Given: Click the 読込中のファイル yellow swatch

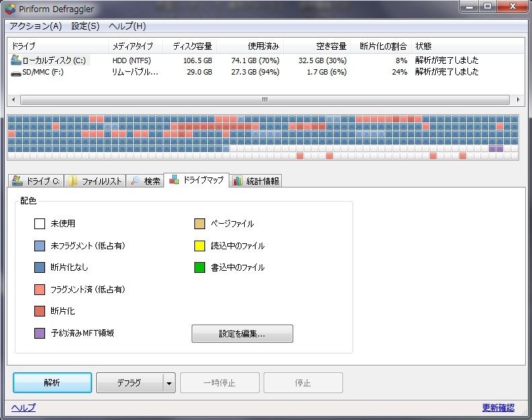Looking at the screenshot, I should (x=200, y=246).
